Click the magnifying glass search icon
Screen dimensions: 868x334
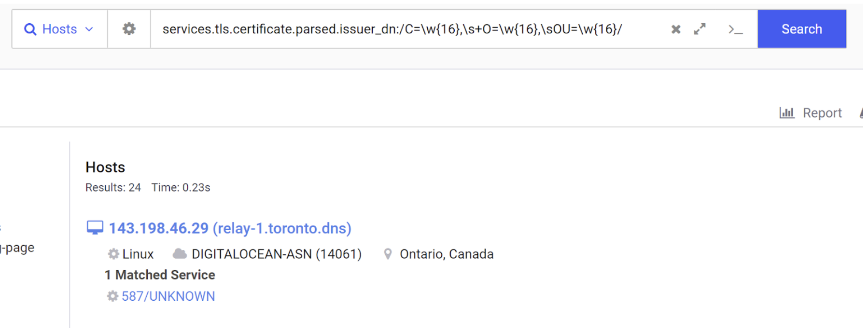(x=30, y=29)
